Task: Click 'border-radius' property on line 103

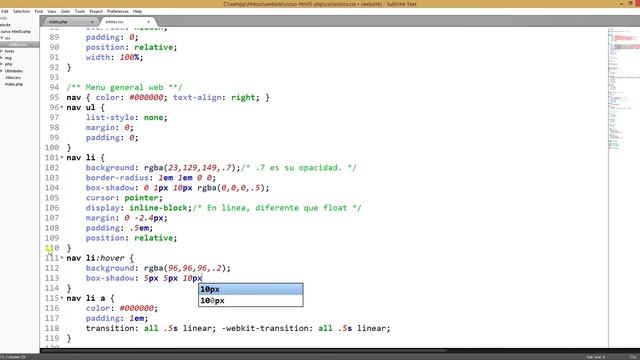Action: point(117,178)
